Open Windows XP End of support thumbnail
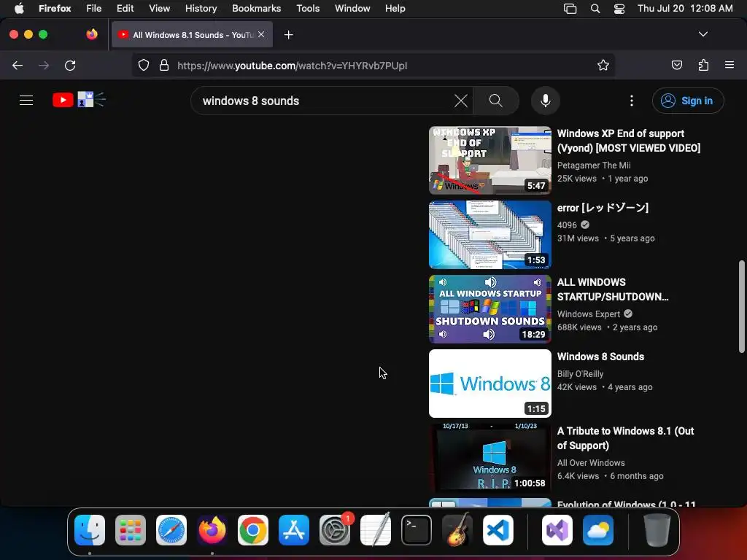The image size is (747, 560). pyautogui.click(x=489, y=160)
